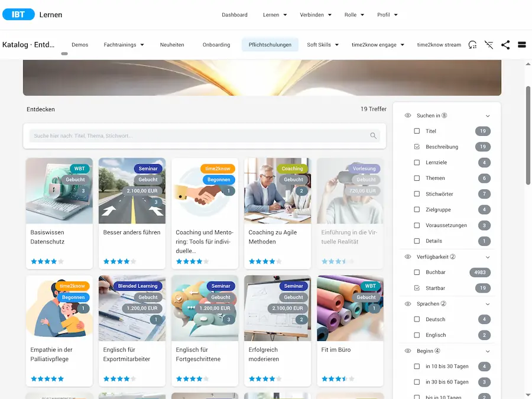
Task: Click star rating of Fit im Büro
Action: coord(338,379)
